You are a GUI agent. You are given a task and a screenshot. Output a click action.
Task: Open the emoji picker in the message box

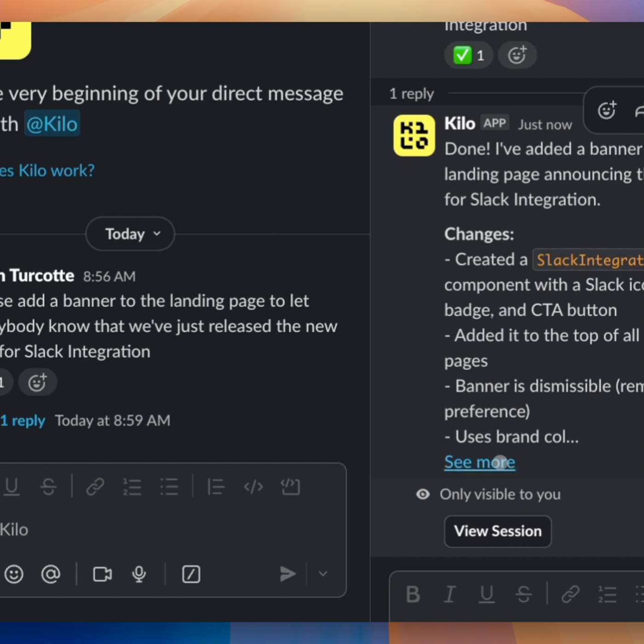pyautogui.click(x=14, y=574)
